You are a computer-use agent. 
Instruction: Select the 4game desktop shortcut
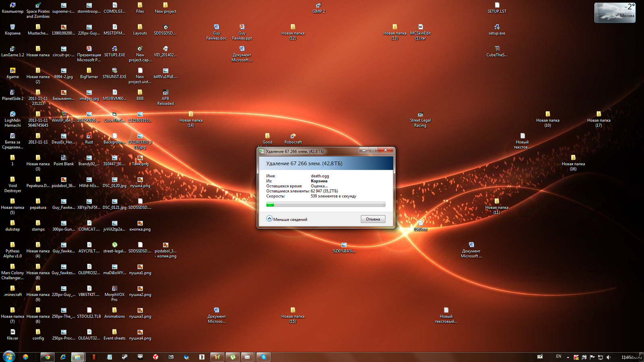[12, 73]
